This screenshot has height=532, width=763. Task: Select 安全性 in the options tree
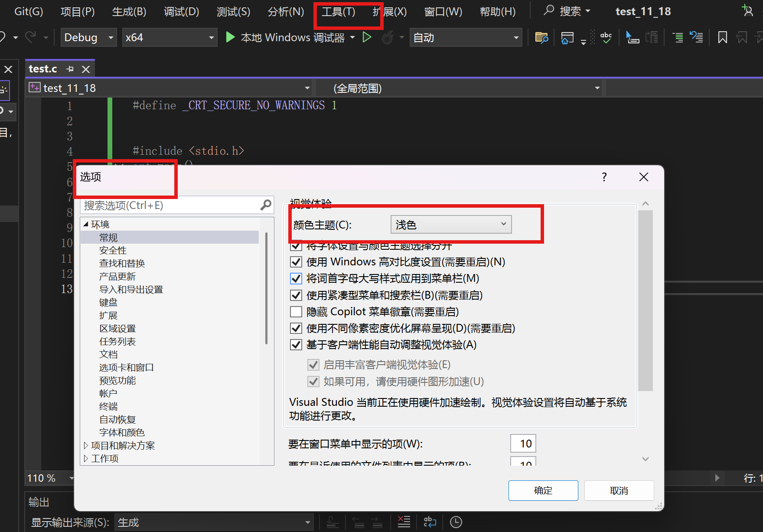point(113,250)
